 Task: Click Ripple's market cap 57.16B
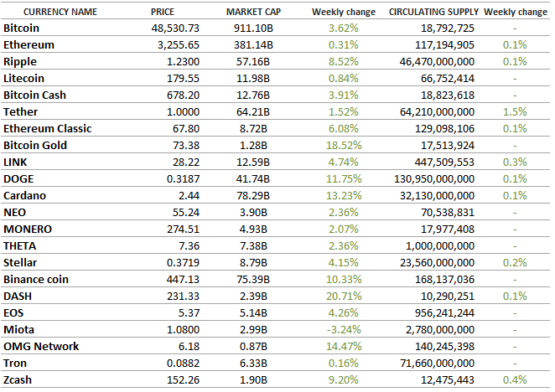pos(253,62)
